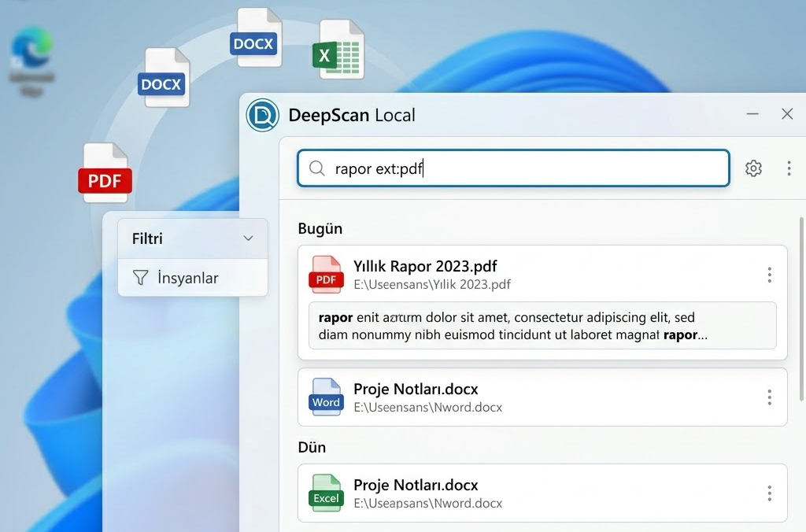Image resolution: width=806 pixels, height=532 pixels.
Task: Select the İnsyanlar filter option
Action: click(193, 278)
